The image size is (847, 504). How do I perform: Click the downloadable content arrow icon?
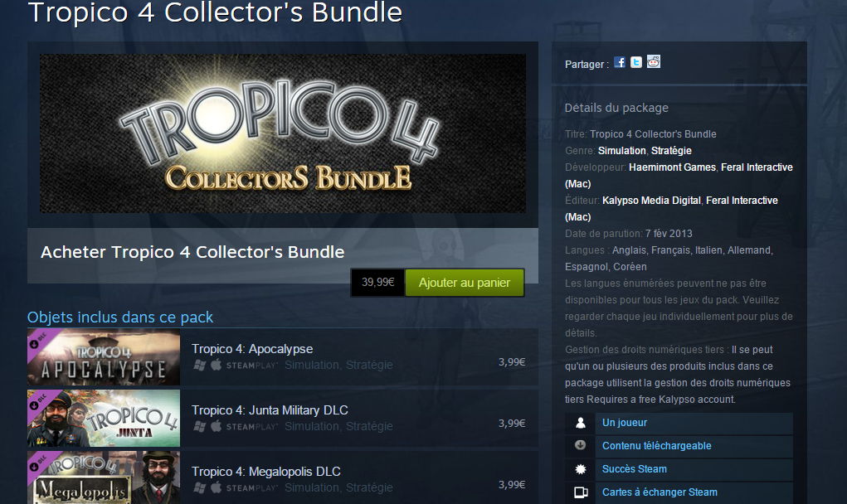coord(581,445)
